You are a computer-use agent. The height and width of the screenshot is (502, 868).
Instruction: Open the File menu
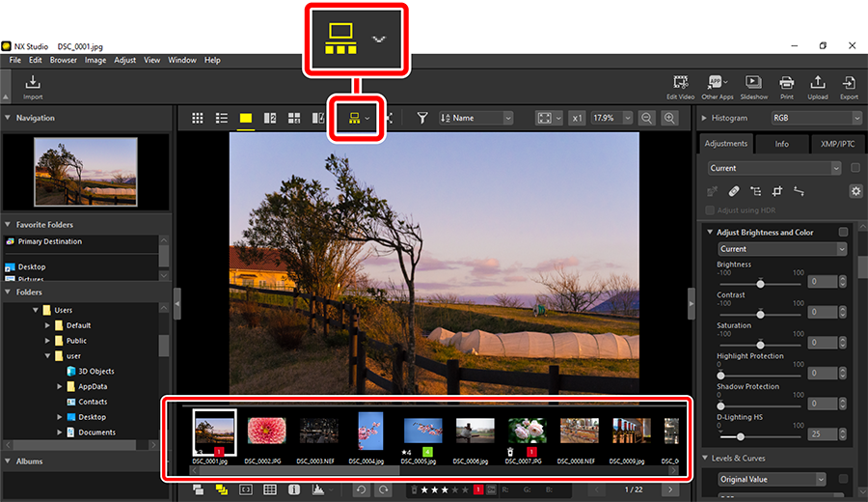14,60
